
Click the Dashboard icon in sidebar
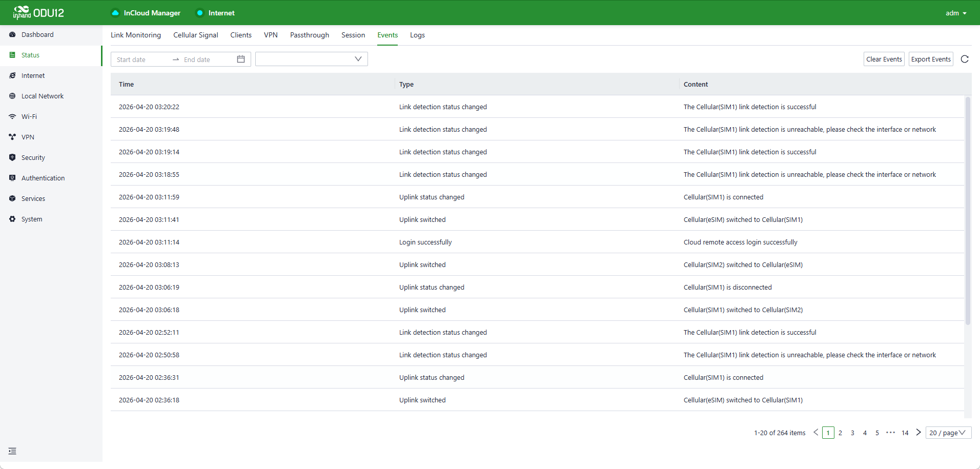coord(12,35)
